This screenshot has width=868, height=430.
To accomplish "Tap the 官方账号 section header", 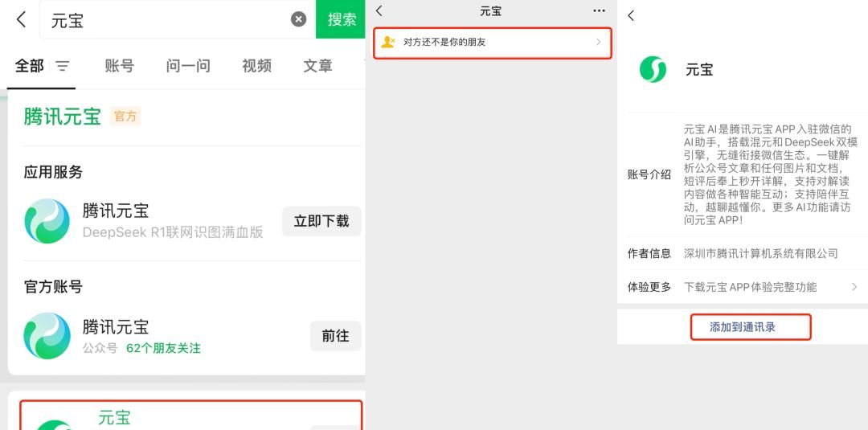I will pyautogui.click(x=53, y=287).
